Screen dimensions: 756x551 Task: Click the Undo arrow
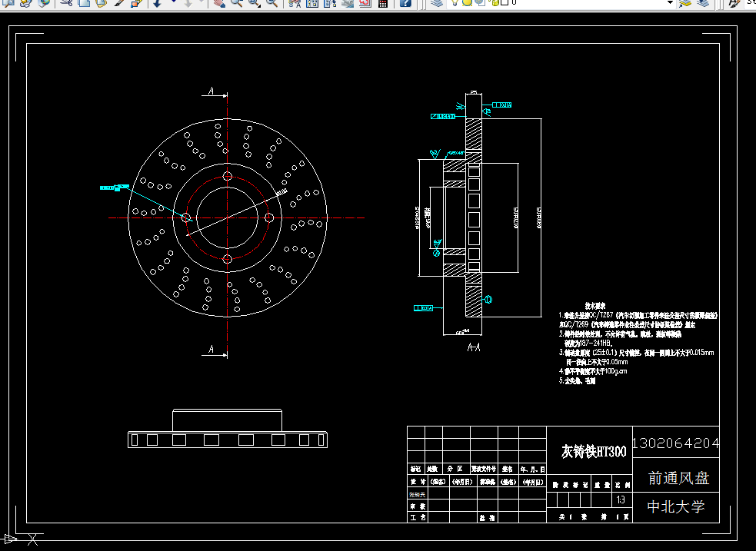pyautogui.click(x=158, y=2)
